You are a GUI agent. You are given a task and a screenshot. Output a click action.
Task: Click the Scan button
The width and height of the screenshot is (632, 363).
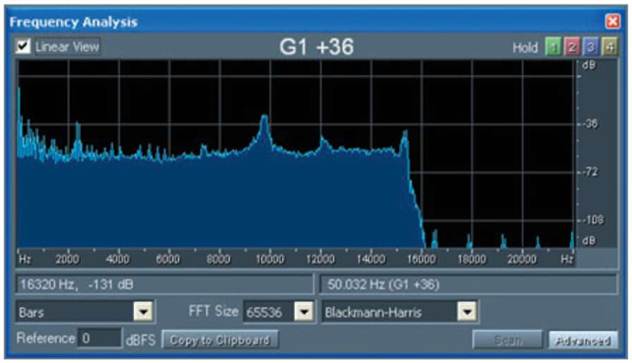point(508,340)
